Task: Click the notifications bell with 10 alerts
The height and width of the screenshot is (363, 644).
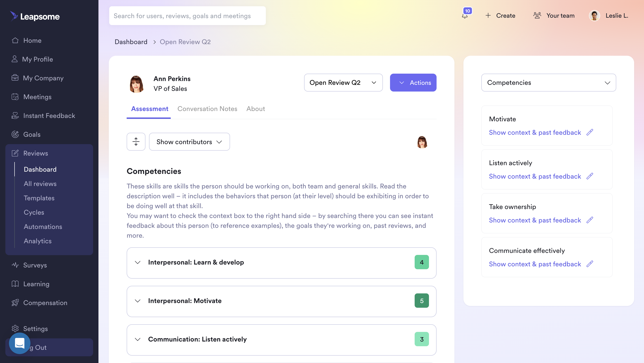Action: [465, 15]
